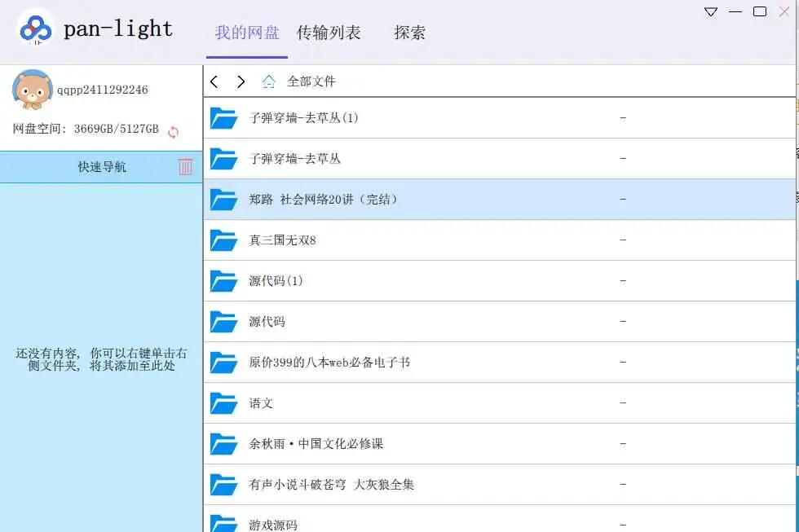Click the home icon in path bar

[268, 81]
